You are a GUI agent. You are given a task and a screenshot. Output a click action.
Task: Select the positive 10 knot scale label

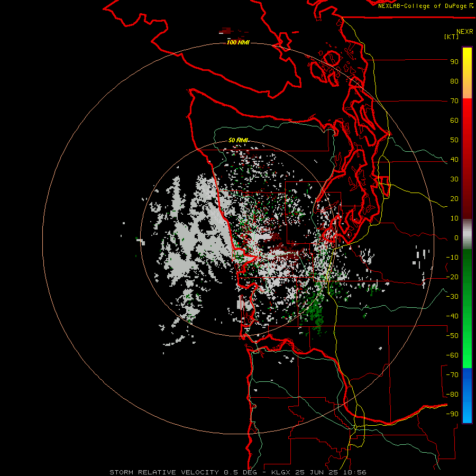(454, 218)
